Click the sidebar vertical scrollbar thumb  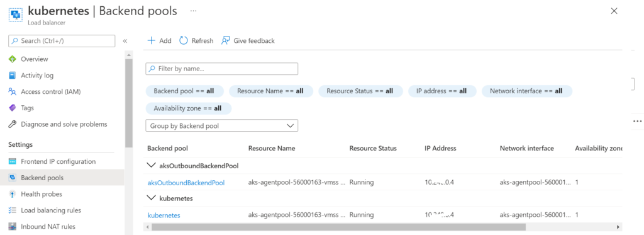pyautogui.click(x=129, y=103)
